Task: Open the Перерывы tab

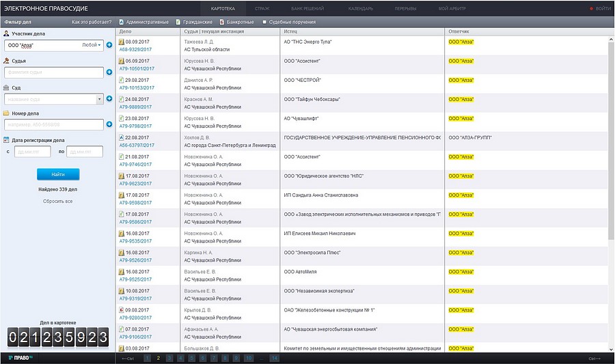Action: (405, 8)
